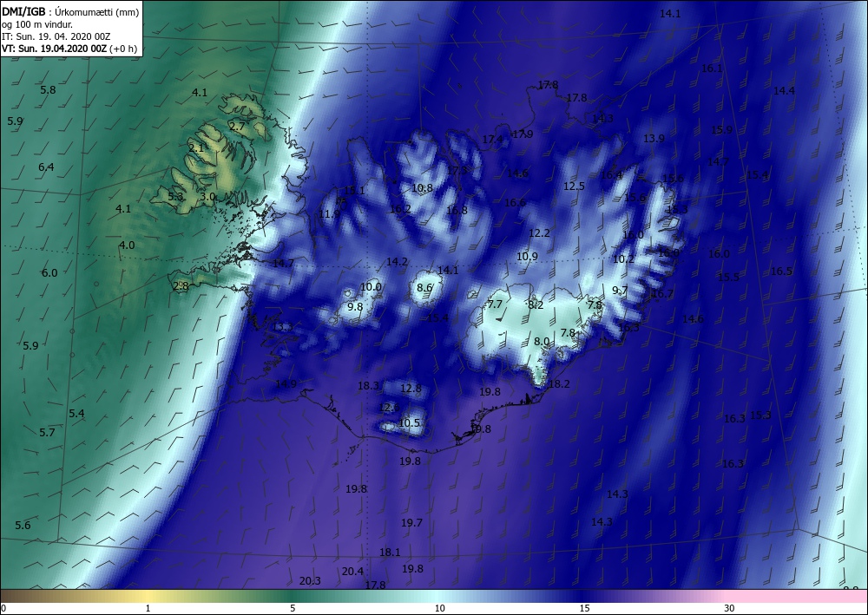Click the map value 5.7
The width and height of the screenshot is (868, 615).
(47, 432)
